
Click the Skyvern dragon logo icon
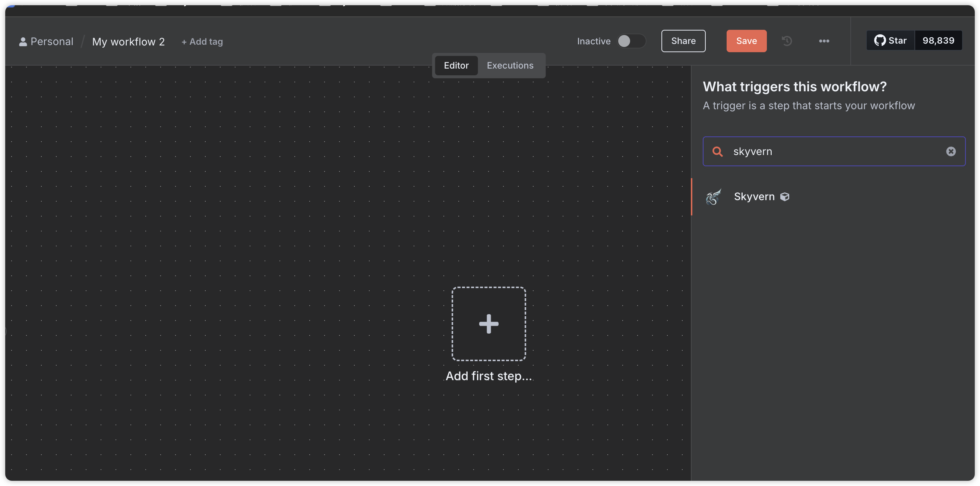click(713, 197)
